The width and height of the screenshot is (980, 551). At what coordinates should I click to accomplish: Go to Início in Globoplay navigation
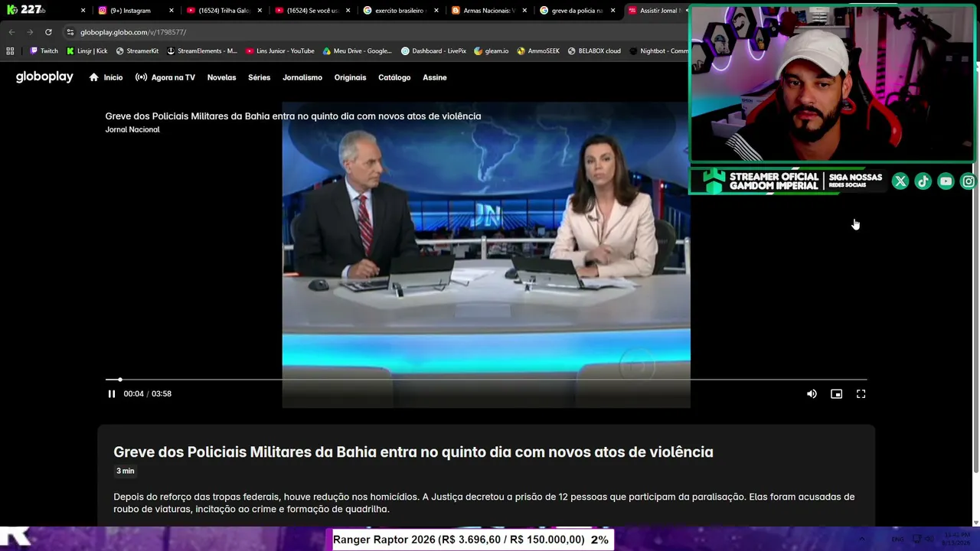point(106,77)
